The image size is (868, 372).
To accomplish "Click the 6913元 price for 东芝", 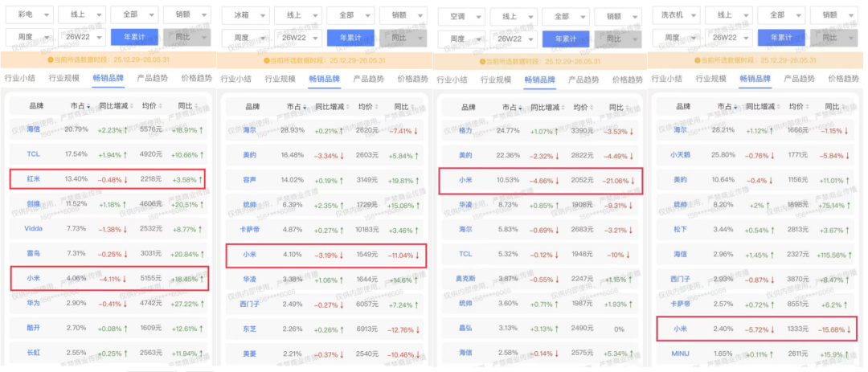I will click(x=367, y=329).
